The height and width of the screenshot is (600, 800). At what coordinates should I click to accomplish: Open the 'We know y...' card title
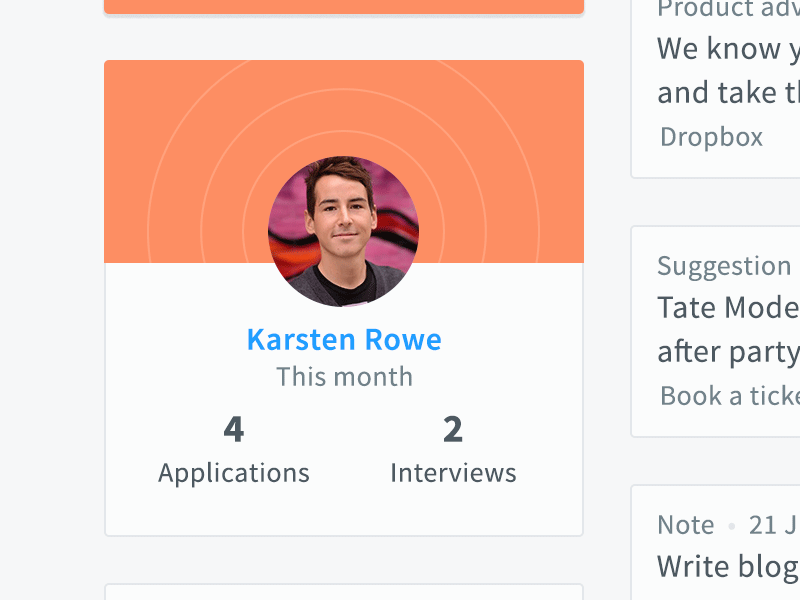tap(729, 49)
